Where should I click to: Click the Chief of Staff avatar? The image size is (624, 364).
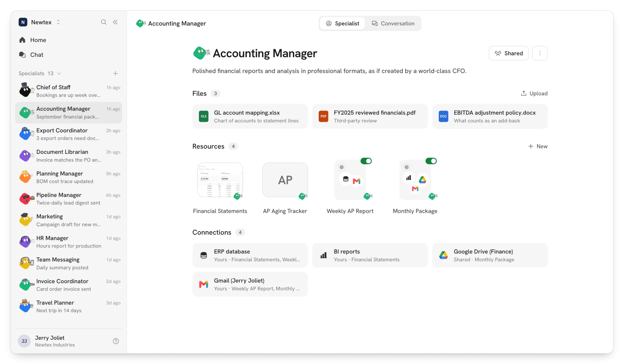(26, 90)
